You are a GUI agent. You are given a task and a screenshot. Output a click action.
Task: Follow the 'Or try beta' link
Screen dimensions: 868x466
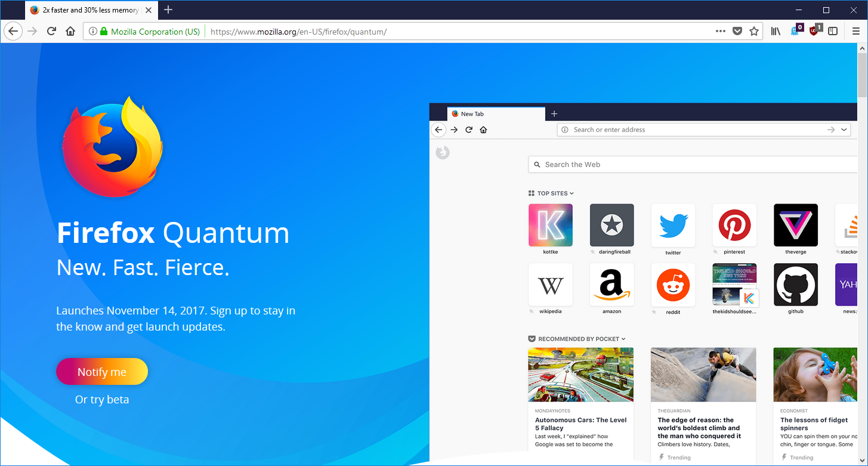click(102, 400)
